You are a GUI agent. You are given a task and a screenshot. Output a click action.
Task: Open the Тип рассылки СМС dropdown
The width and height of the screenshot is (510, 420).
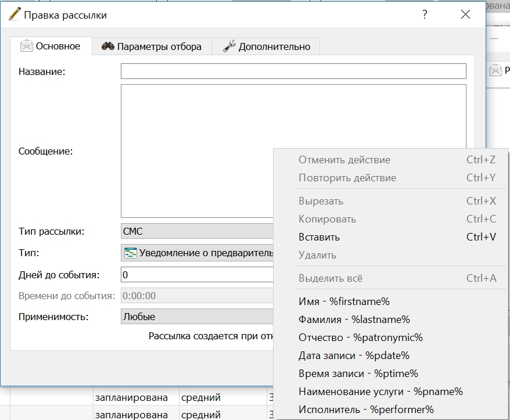click(197, 231)
